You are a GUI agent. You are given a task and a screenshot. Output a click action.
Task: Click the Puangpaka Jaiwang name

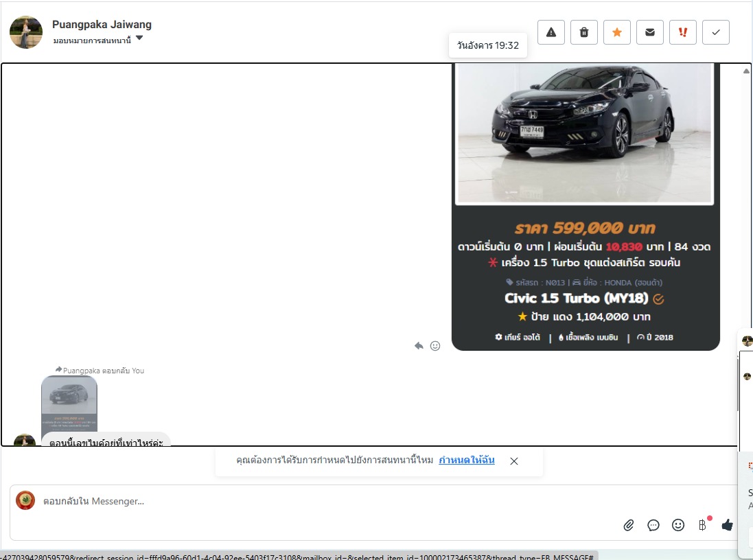(x=102, y=25)
